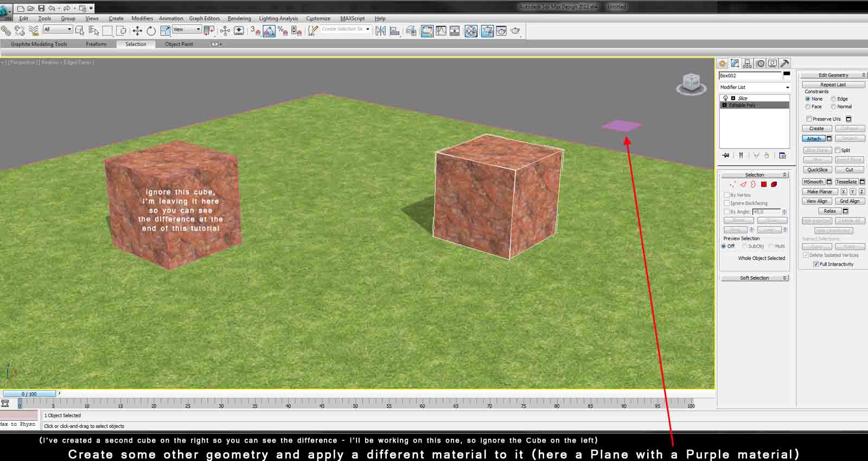Toggle the Full Interactivity checkbox
Image resolution: width=868 pixels, height=461 pixels.
tap(816, 264)
